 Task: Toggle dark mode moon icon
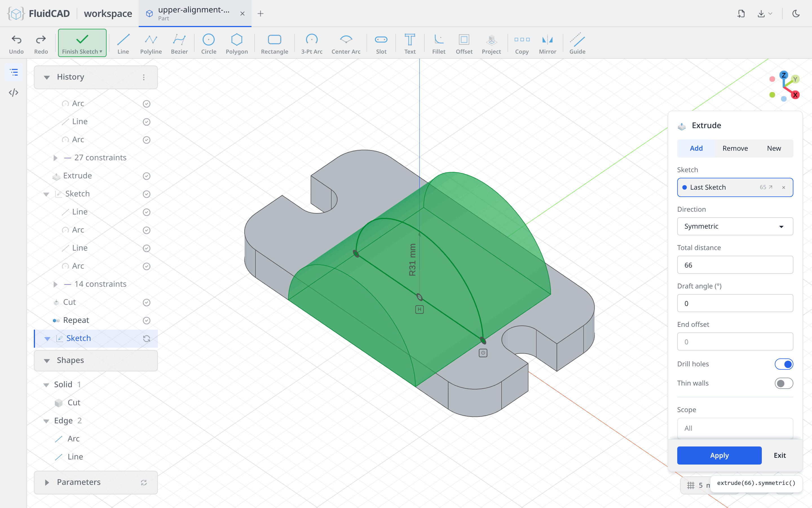(x=796, y=14)
